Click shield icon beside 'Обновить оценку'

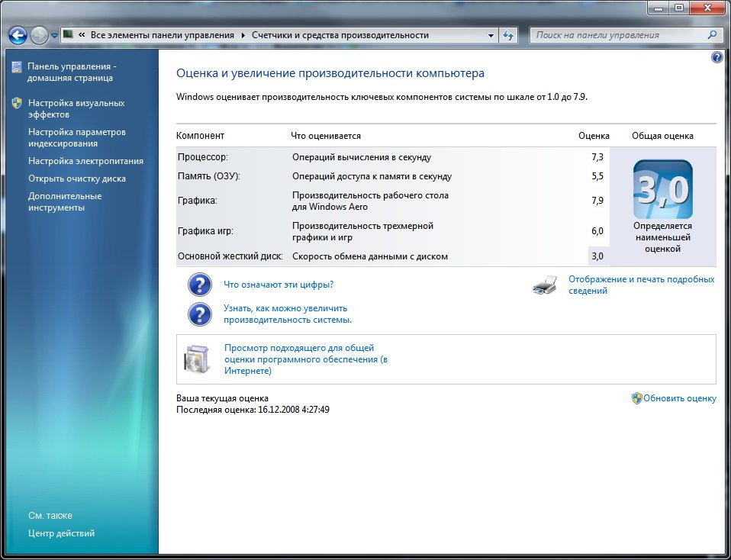(x=636, y=398)
